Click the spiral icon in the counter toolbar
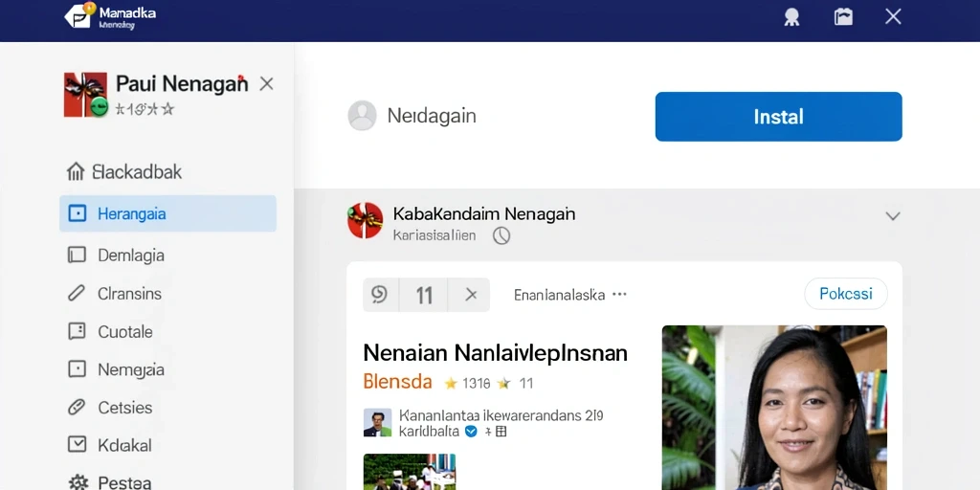The width and height of the screenshot is (980, 490). [380, 295]
